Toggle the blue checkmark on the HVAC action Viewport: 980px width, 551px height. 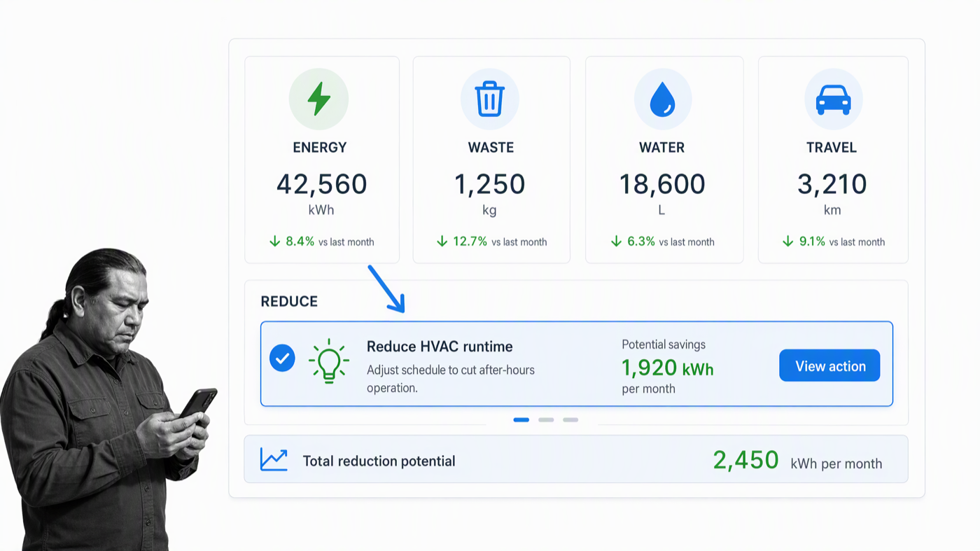pyautogui.click(x=282, y=358)
